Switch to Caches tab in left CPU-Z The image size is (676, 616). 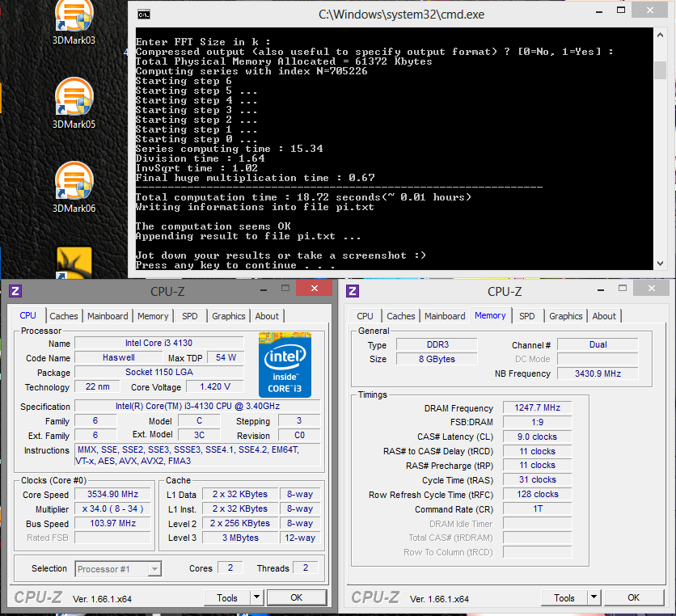64,316
